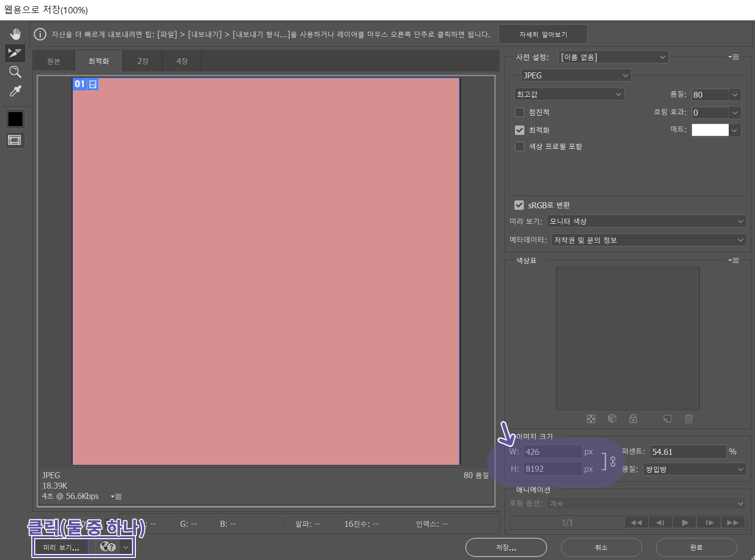Play the animation
The image size is (755, 560).
pos(685,522)
